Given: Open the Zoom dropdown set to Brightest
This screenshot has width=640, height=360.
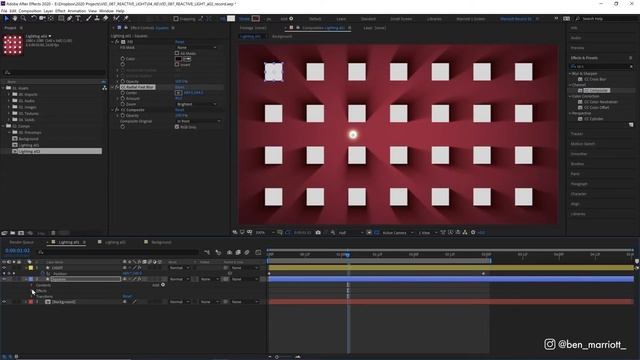Looking at the screenshot, I should 196,104.
